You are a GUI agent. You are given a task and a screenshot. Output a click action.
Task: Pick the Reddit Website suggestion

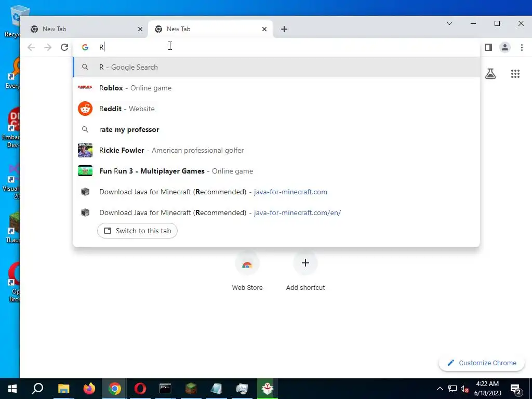276,109
